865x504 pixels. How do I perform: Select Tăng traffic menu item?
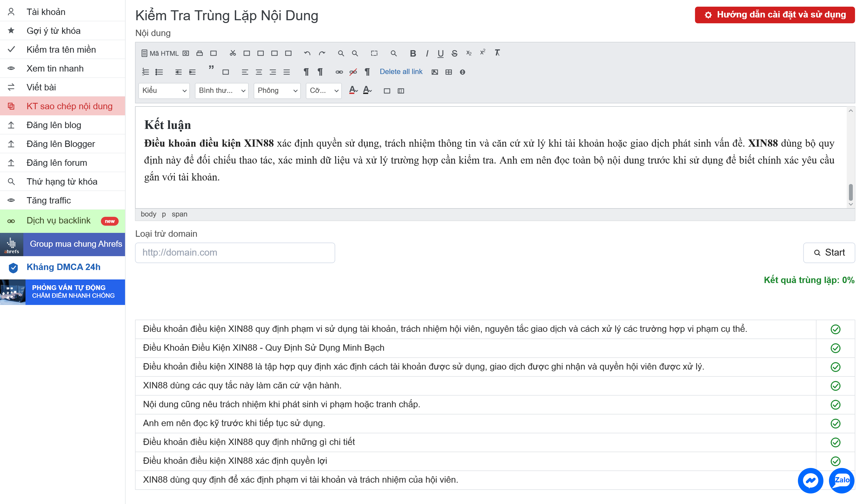62,201
